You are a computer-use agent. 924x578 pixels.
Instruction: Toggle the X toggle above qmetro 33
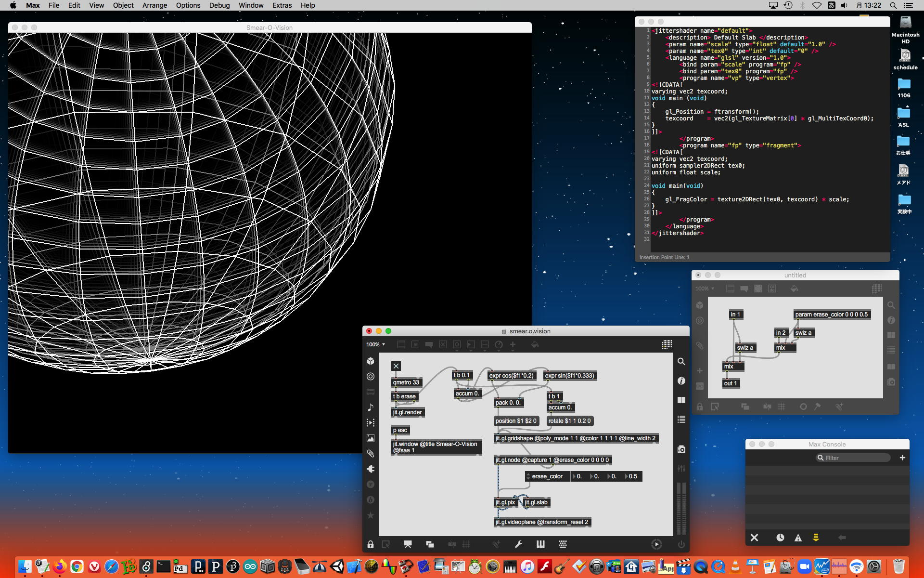(396, 366)
